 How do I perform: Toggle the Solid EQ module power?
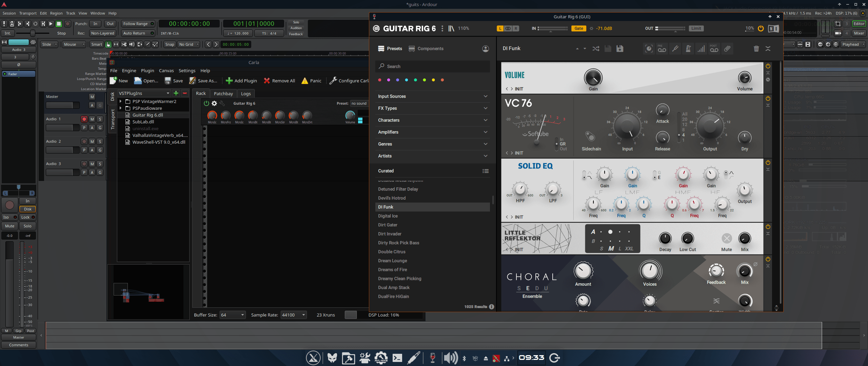click(x=767, y=163)
